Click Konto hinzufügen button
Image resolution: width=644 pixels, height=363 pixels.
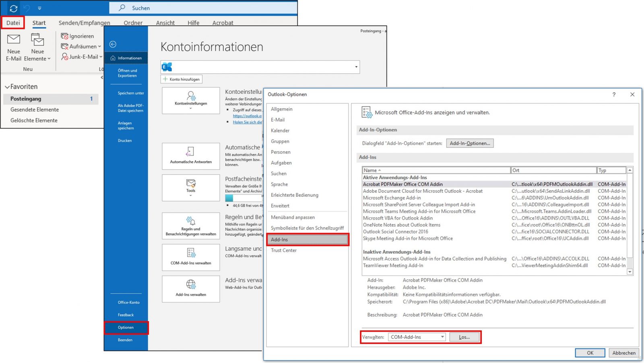tap(182, 79)
